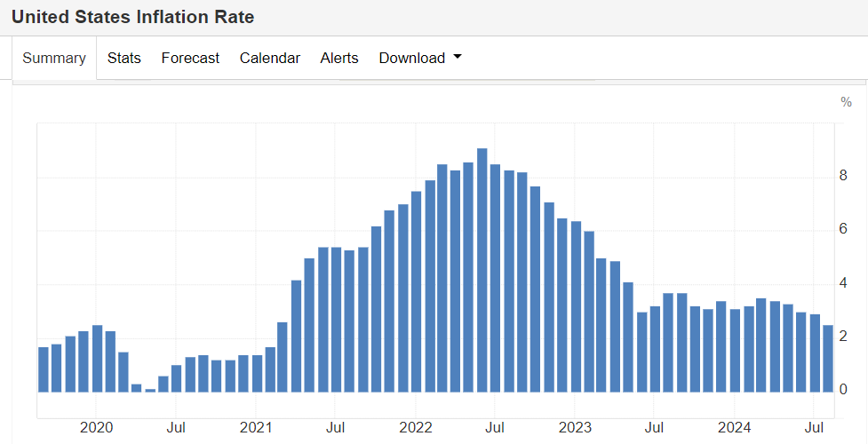The width and height of the screenshot is (868, 444).
Task: Select the Calendar tab
Action: (x=270, y=58)
